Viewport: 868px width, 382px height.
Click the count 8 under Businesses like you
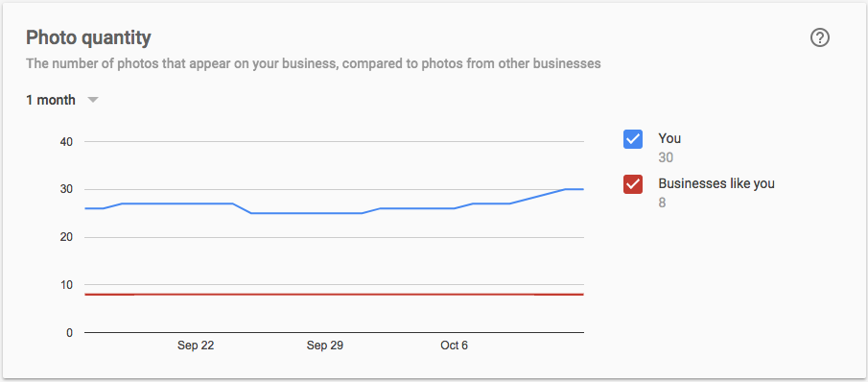click(662, 203)
